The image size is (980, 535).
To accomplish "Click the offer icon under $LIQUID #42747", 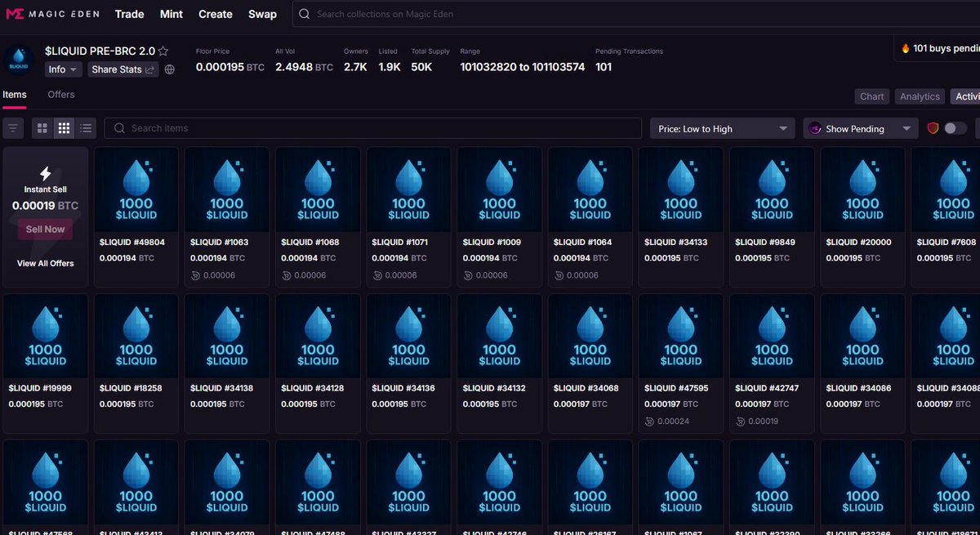I will point(740,421).
